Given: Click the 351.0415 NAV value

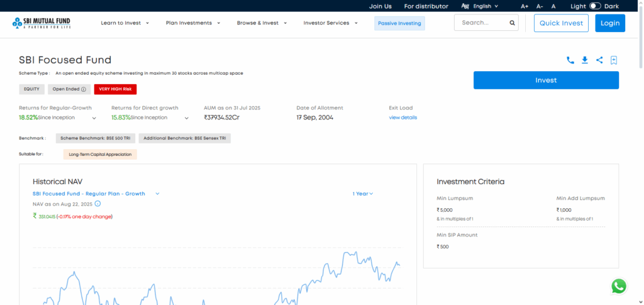Looking at the screenshot, I should point(47,216).
